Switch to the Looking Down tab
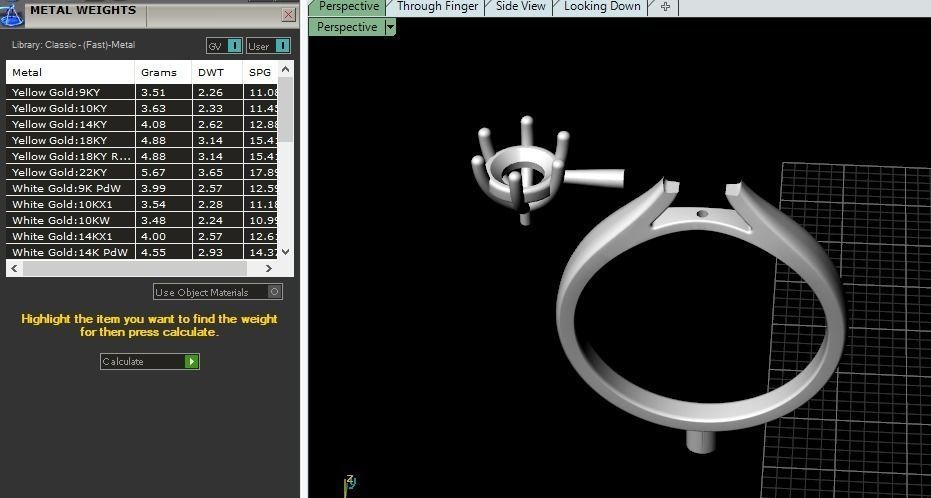 pyautogui.click(x=602, y=7)
